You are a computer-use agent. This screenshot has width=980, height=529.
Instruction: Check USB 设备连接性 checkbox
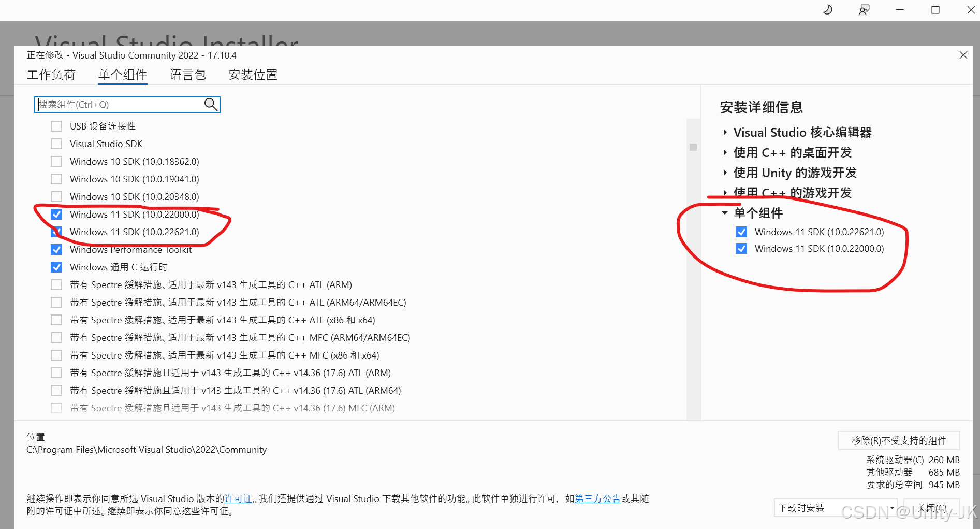(x=56, y=126)
